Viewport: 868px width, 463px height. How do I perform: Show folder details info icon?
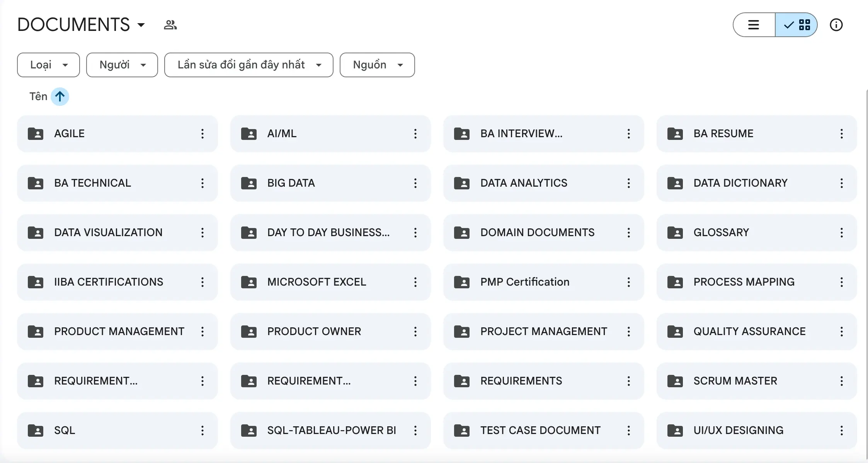pos(836,25)
